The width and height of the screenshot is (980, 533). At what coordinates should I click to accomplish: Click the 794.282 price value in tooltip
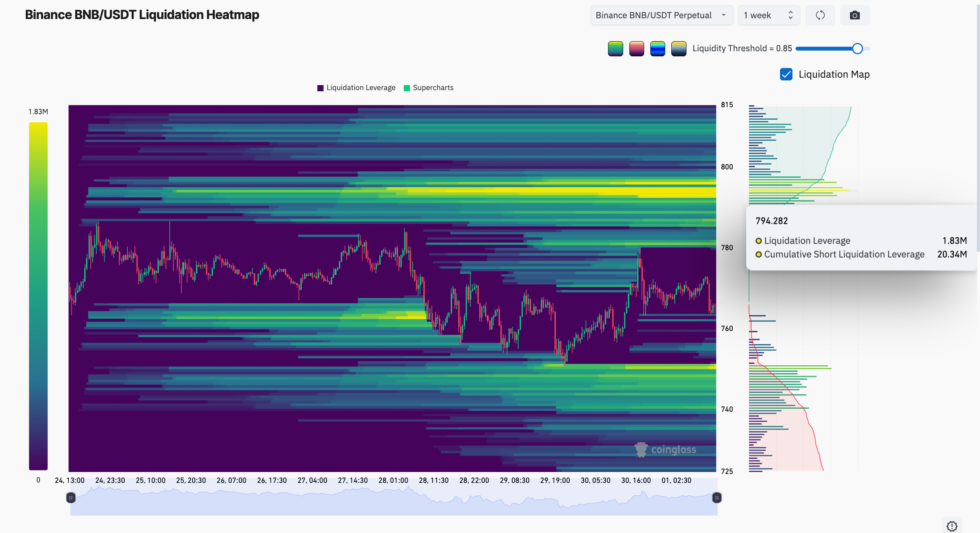pyautogui.click(x=771, y=221)
